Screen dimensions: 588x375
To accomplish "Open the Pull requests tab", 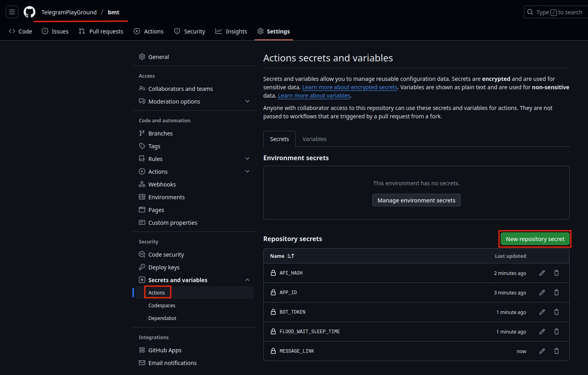I will pos(101,31).
